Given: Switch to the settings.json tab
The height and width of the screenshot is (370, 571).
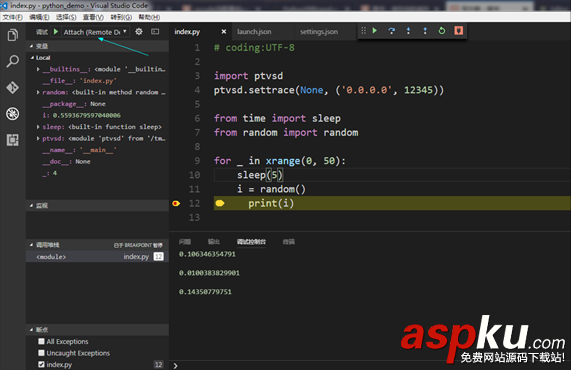Looking at the screenshot, I should (319, 32).
